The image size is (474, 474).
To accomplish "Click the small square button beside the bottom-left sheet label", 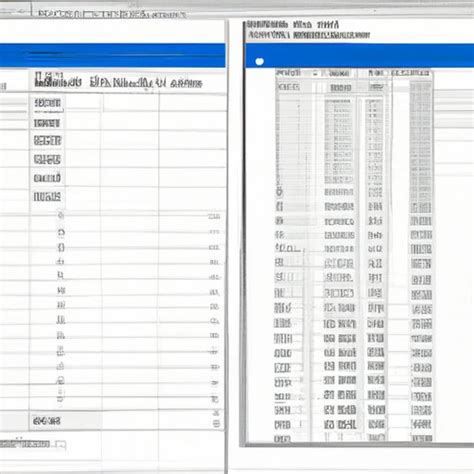I will pyautogui.click(x=60, y=444).
